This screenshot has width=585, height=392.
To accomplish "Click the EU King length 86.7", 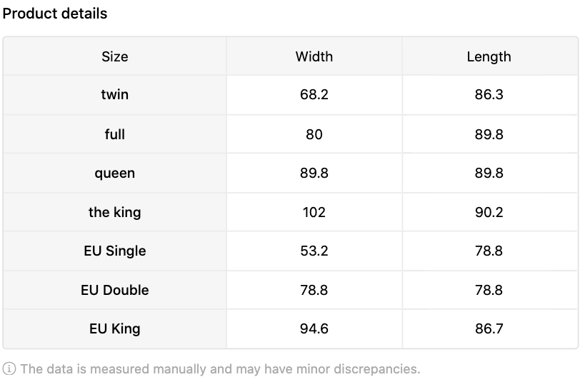I will (489, 329).
